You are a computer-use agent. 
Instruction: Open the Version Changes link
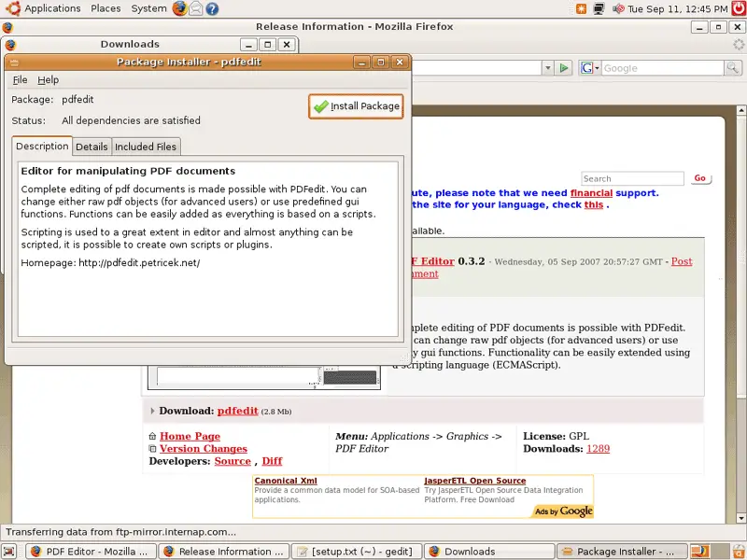[204, 449]
